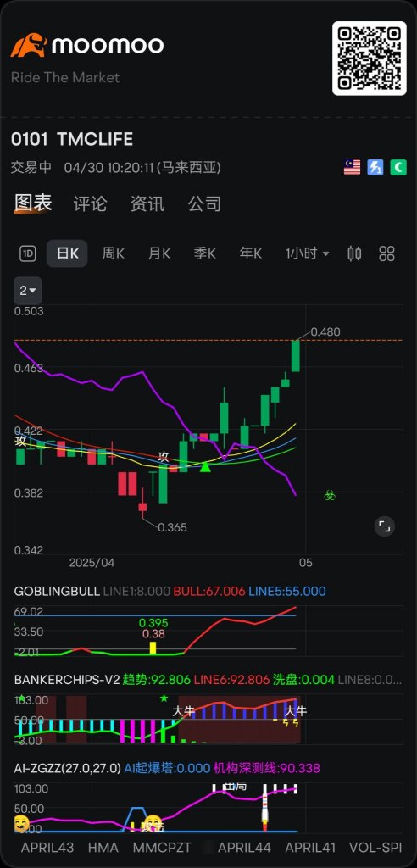
Task: Tap the QR code image
Action: coord(370,58)
